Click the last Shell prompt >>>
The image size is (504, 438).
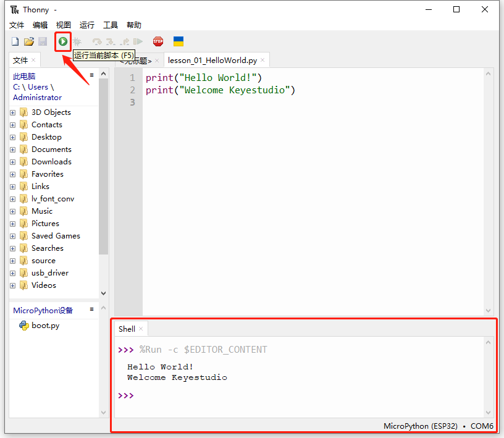click(x=125, y=395)
